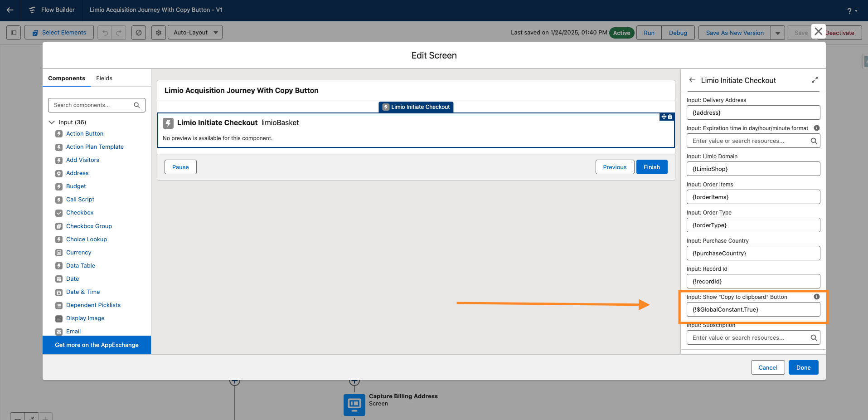The width and height of the screenshot is (868, 420).
Task: Click the Limio Domain input field
Action: 753,169
